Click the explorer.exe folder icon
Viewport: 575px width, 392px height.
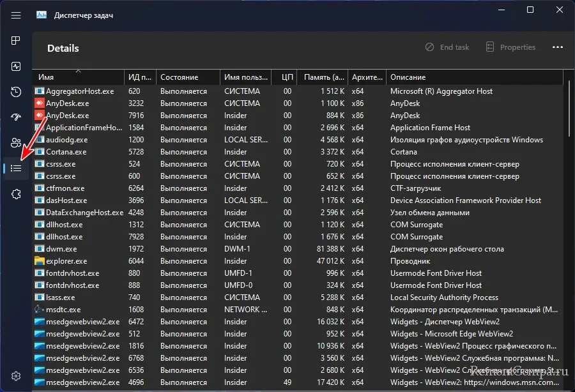click(x=39, y=261)
